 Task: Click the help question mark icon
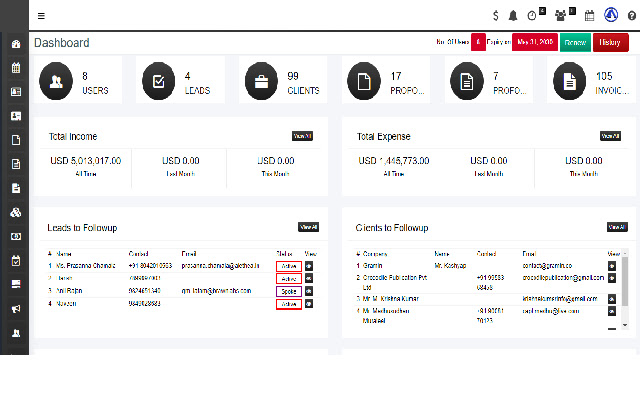[x=631, y=16]
